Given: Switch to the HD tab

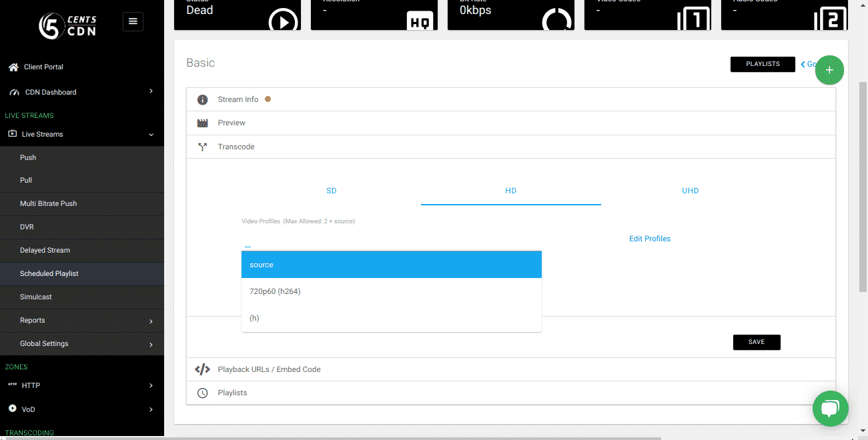Looking at the screenshot, I should (x=511, y=191).
